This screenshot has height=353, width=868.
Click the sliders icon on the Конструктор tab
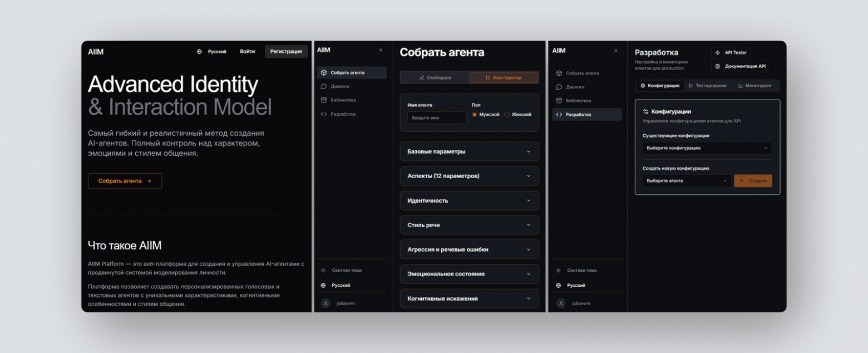pos(488,78)
